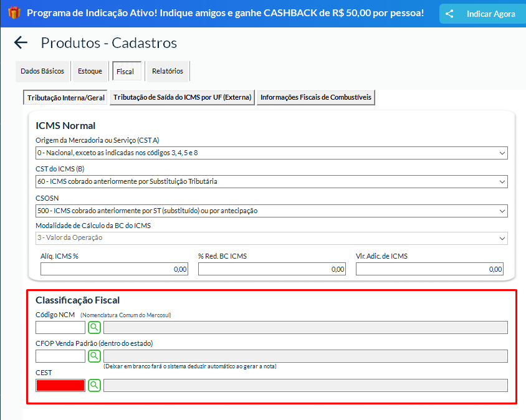526x420 pixels.
Task: Click the NCM code search magnifier icon
Action: pyautogui.click(x=94, y=327)
